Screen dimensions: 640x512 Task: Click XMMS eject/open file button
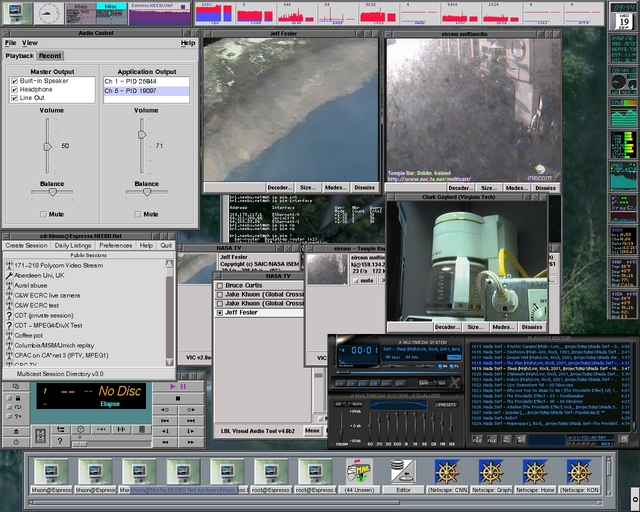pos(400,383)
